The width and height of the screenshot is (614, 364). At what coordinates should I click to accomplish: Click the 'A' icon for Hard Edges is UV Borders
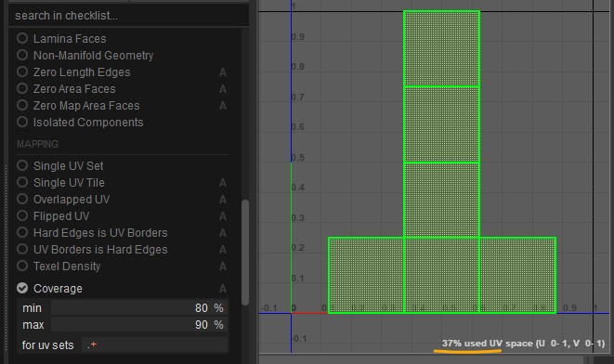coord(223,233)
